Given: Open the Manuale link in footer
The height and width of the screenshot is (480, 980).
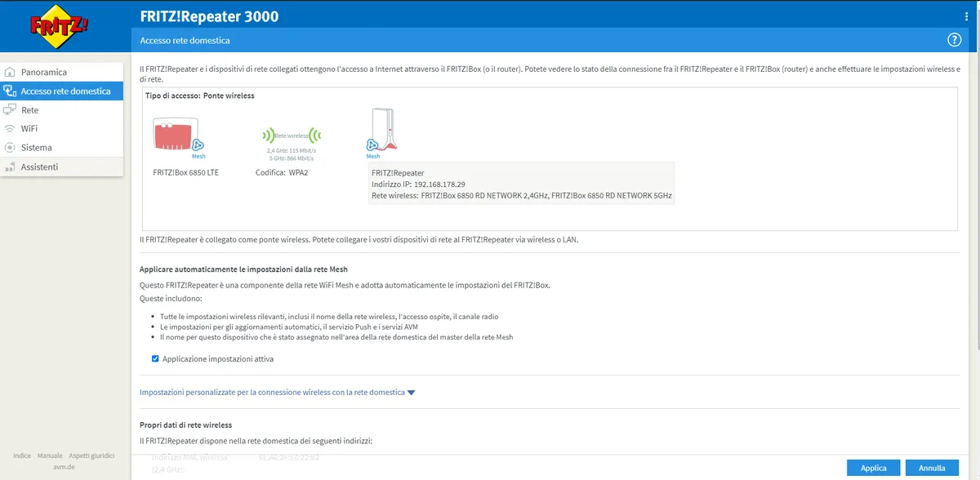Looking at the screenshot, I should 50,456.
